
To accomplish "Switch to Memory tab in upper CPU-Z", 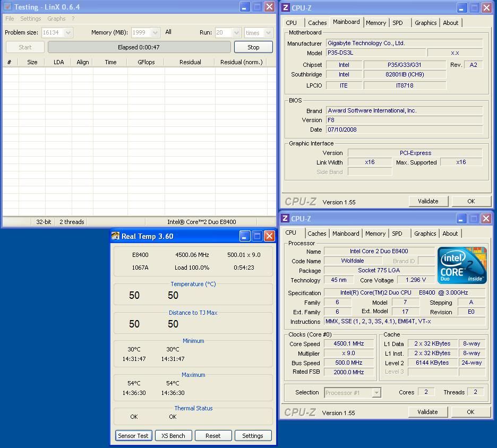I will [376, 23].
